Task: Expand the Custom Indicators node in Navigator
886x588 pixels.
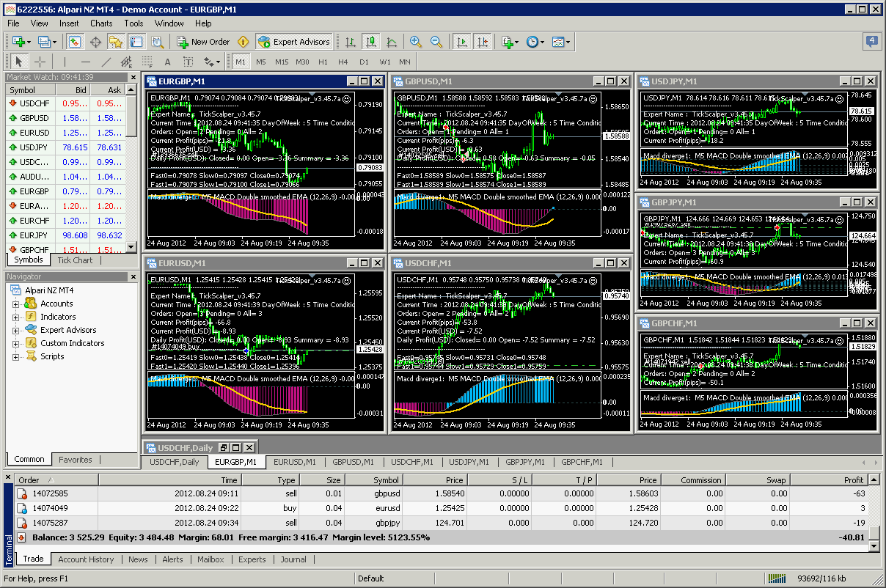Action: [15, 343]
